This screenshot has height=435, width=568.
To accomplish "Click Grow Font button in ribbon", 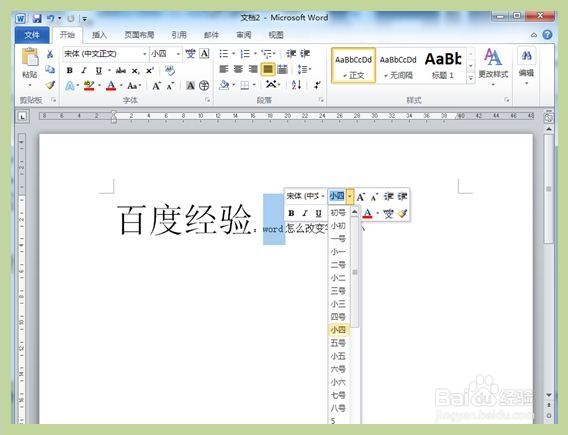I will (156, 86).
